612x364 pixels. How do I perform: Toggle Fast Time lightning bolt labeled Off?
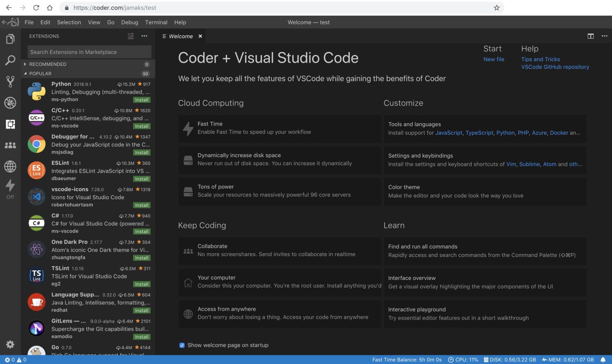[x=10, y=189]
